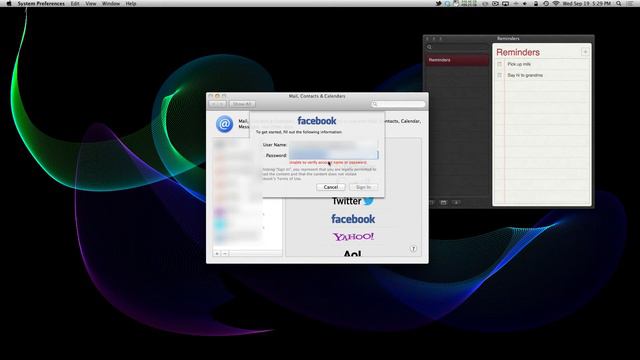Open Spotlight search magnifier
Screen dimensions: 640x360
(x=619, y=3)
